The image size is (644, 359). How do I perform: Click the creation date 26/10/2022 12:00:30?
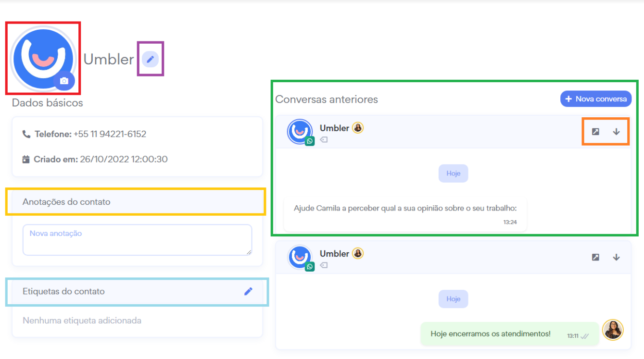pos(124,159)
